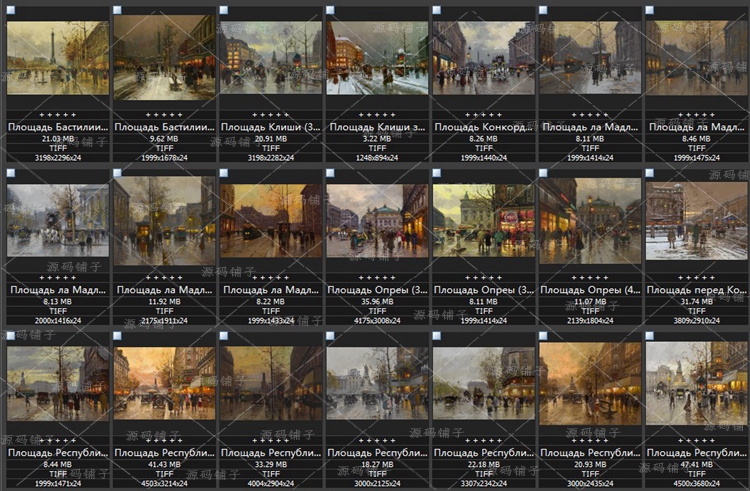The image size is (750, 491).
Task: Select the 8.22 MB Площадь ла Мадл thumbnail
Action: pos(271,221)
